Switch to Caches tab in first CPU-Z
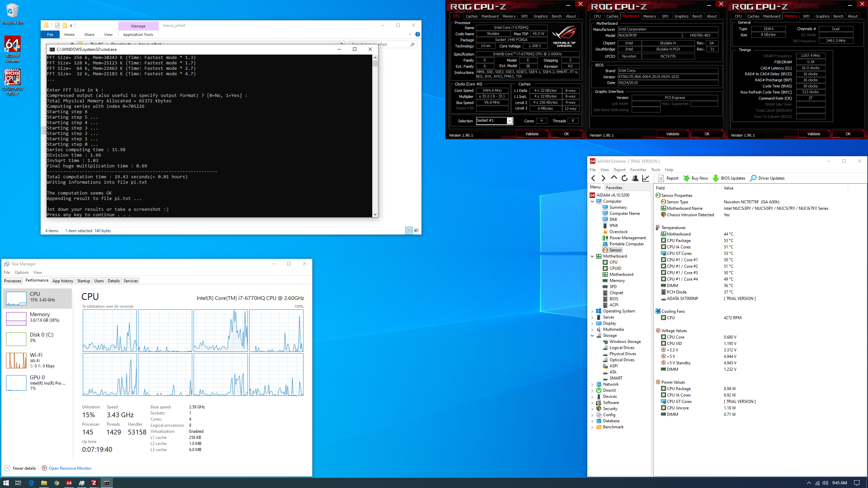The width and height of the screenshot is (868, 488). (x=471, y=16)
